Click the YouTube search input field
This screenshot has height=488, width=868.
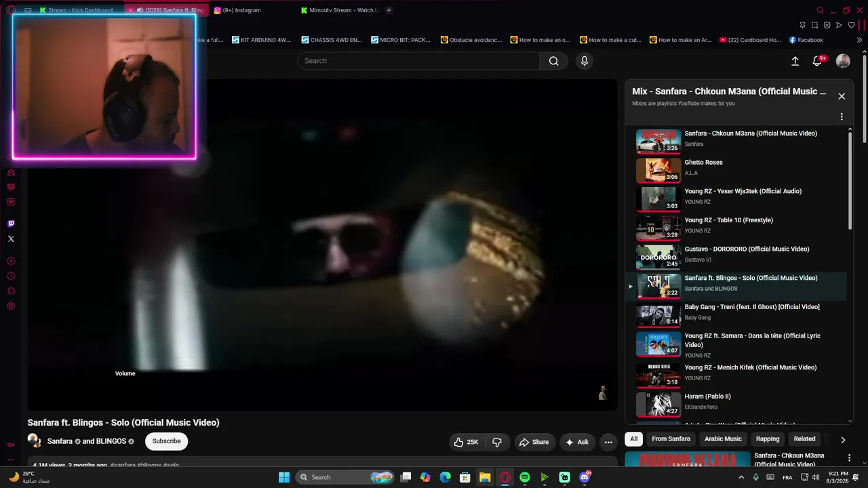[418, 61]
